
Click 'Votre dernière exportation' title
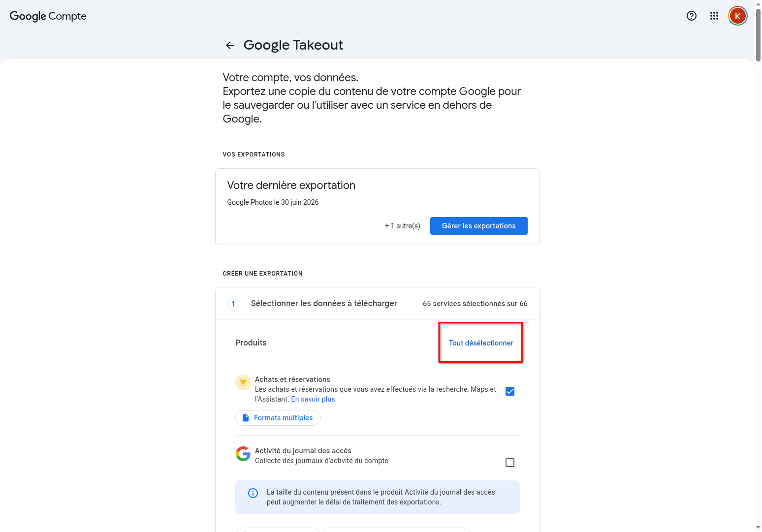click(x=291, y=186)
